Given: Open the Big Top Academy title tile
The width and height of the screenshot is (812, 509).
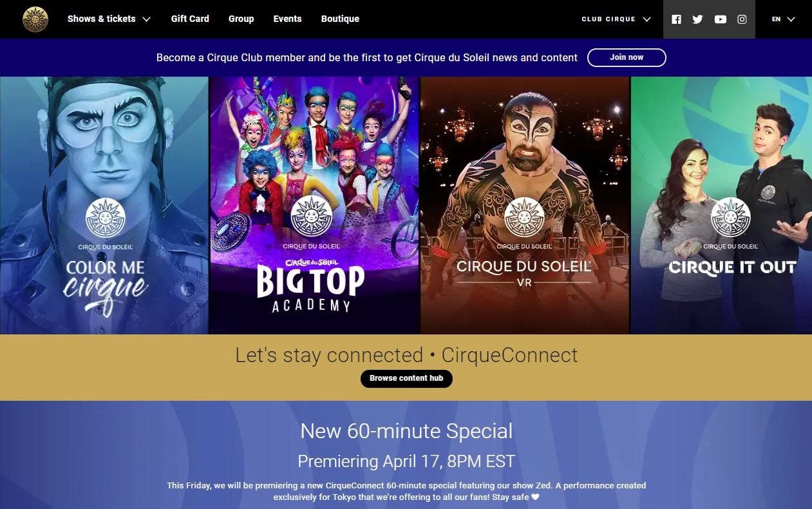Looking at the screenshot, I should (314, 206).
